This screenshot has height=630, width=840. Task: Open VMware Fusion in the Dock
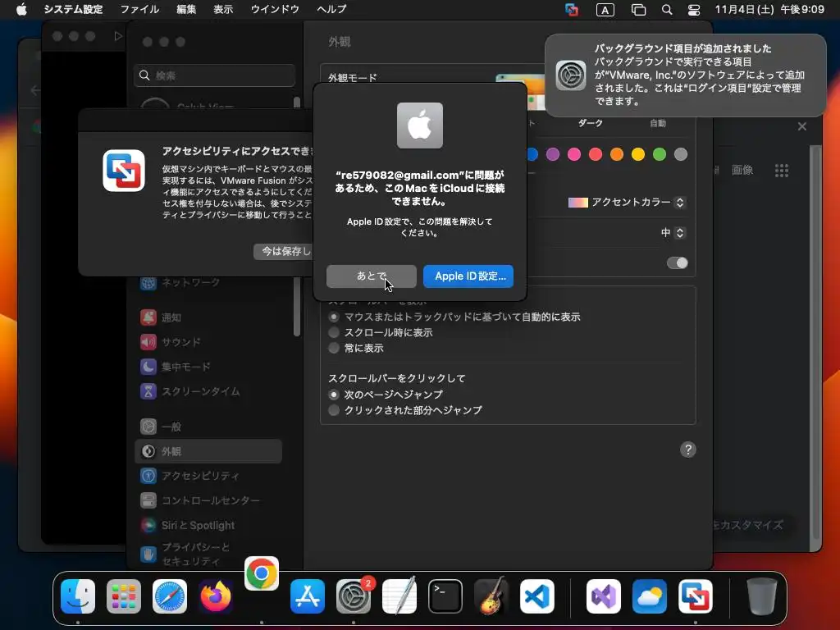[x=696, y=596]
